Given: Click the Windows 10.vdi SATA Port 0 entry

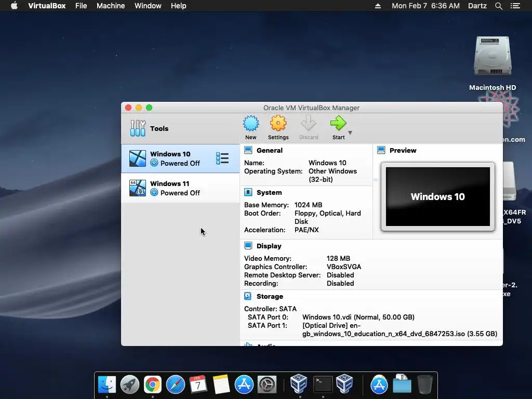Looking at the screenshot, I should (358, 317).
